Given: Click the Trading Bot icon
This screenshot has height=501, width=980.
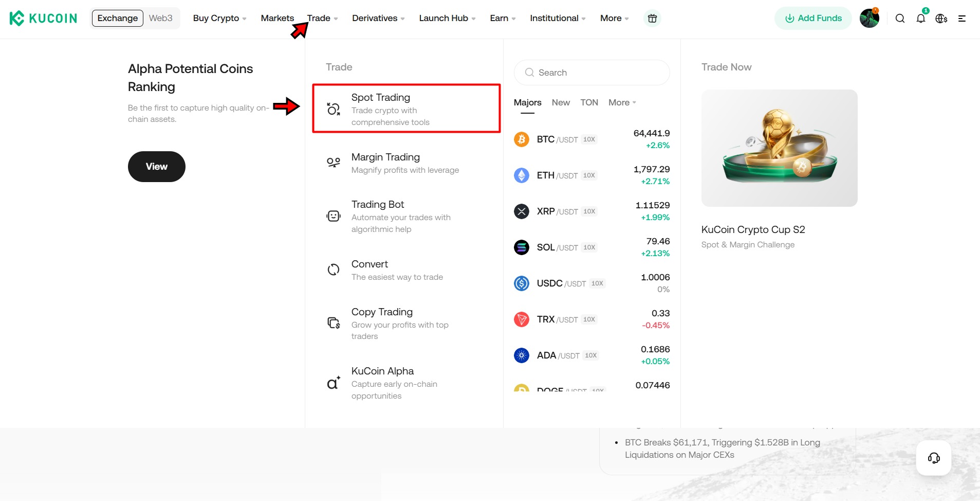Looking at the screenshot, I should [x=334, y=216].
